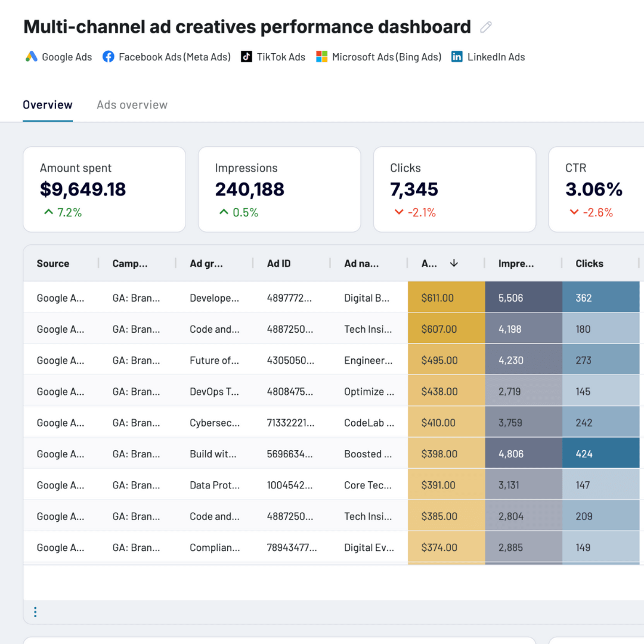Switch to the Ads overview tab

(x=132, y=104)
